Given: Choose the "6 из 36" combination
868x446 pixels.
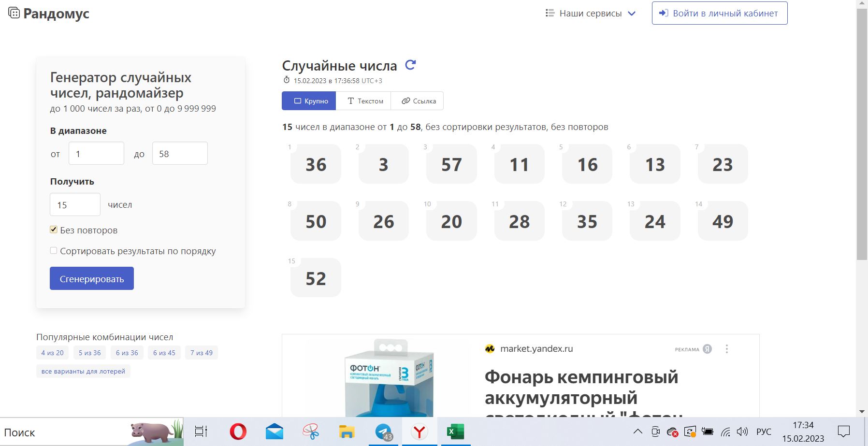Looking at the screenshot, I should [x=127, y=353].
